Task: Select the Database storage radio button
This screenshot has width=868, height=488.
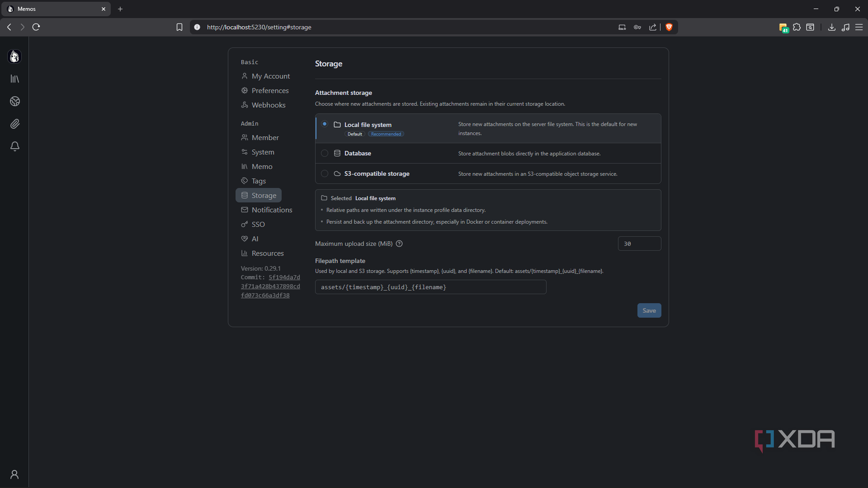Action: tap(325, 153)
